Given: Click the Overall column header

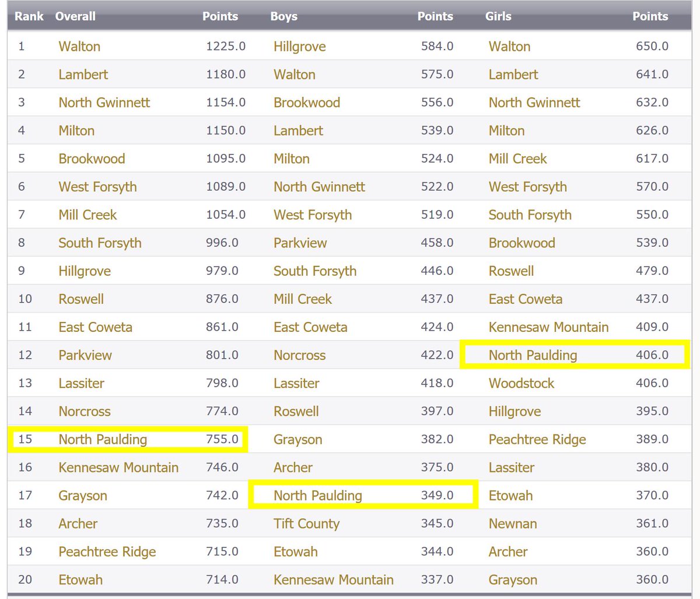Looking at the screenshot, I should (x=75, y=16).
